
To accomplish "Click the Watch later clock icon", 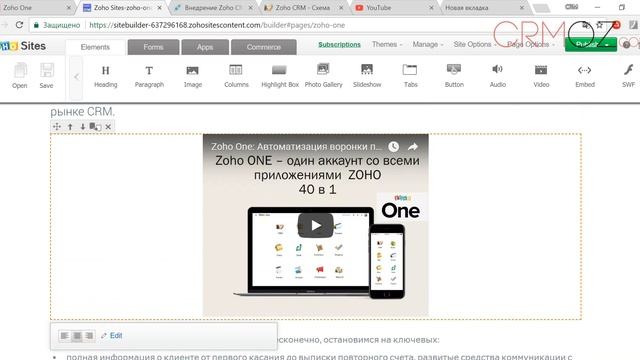I will 393,147.
